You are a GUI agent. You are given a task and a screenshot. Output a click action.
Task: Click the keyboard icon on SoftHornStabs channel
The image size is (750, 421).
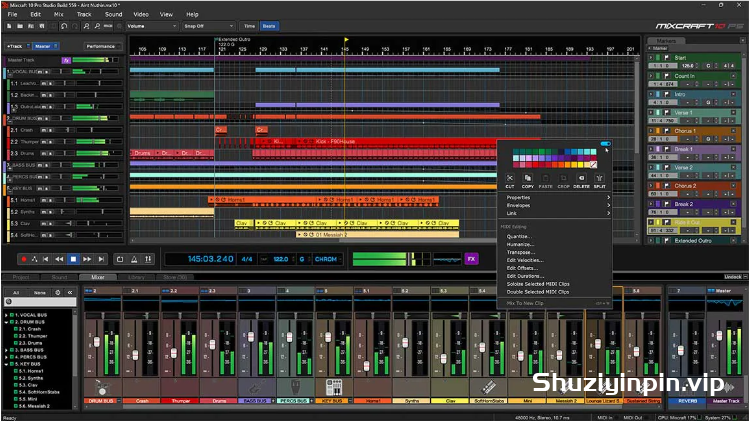point(488,387)
